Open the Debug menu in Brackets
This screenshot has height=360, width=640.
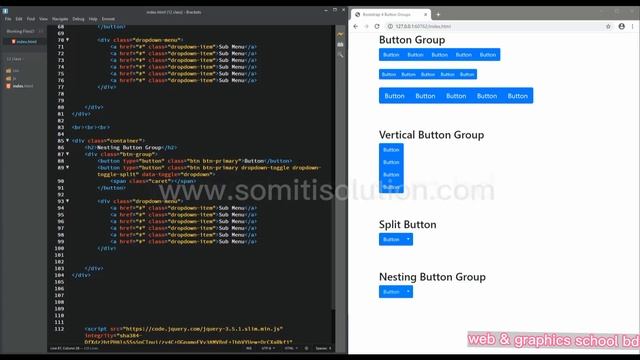(x=78, y=19)
